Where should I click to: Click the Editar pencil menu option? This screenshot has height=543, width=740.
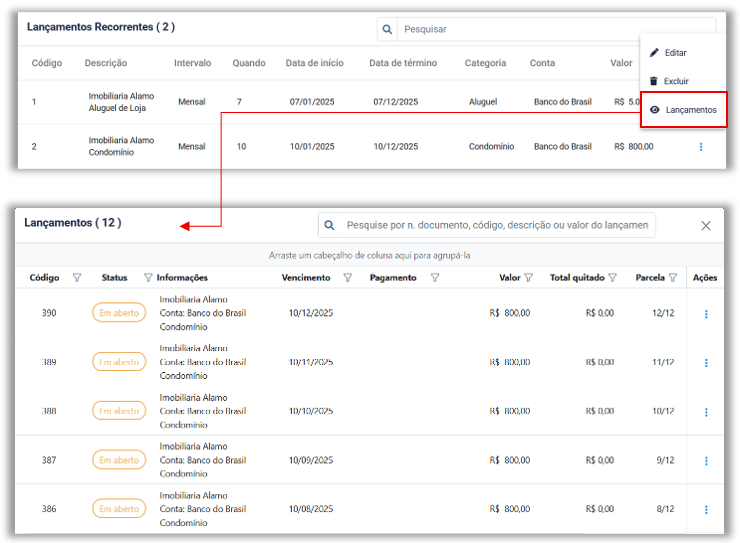pos(675,52)
